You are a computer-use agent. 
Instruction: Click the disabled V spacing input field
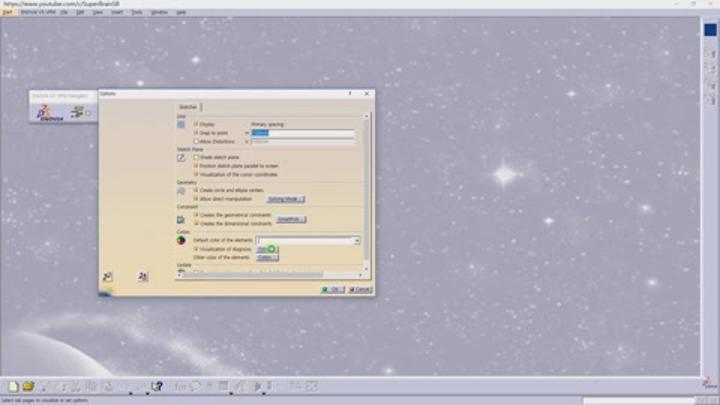click(303, 141)
